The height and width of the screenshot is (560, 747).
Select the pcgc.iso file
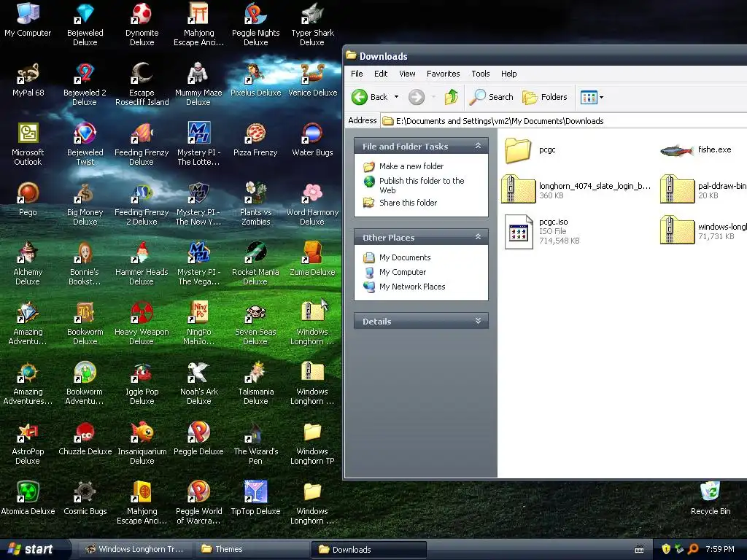(542, 231)
